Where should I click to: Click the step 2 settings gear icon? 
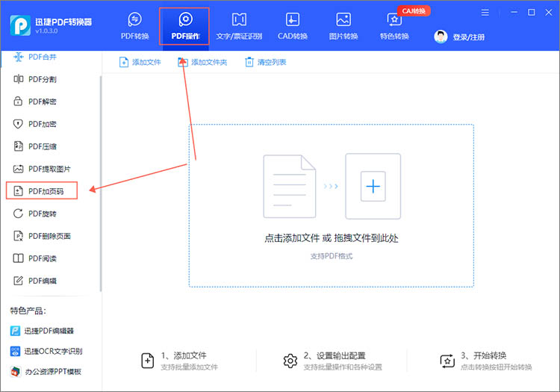pyautogui.click(x=290, y=361)
